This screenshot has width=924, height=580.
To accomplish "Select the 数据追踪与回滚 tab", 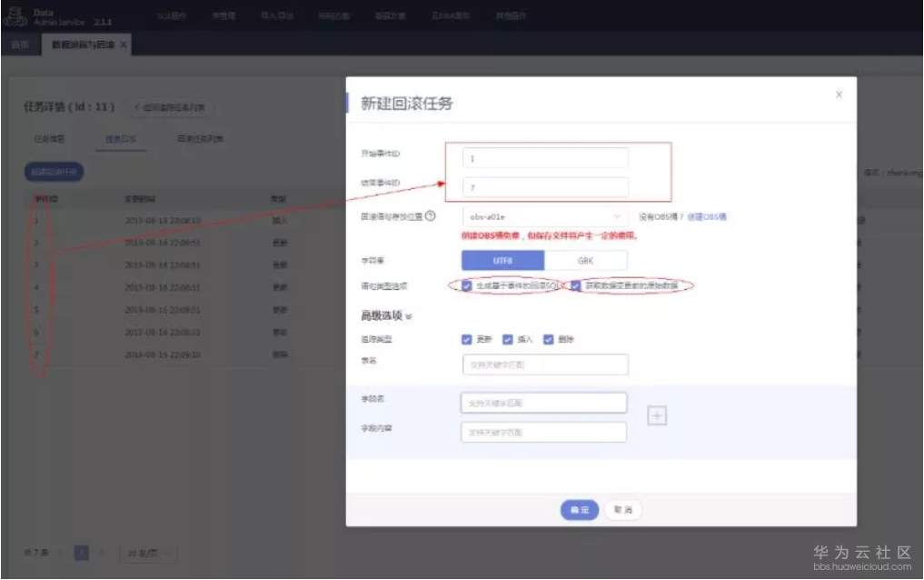I will coord(86,45).
